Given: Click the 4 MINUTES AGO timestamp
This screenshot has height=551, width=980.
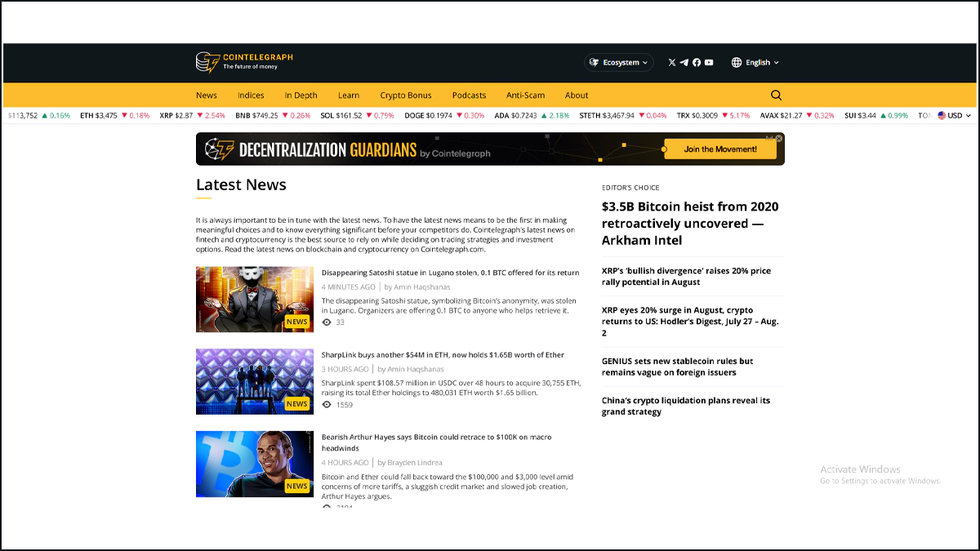Looking at the screenshot, I should tap(349, 287).
